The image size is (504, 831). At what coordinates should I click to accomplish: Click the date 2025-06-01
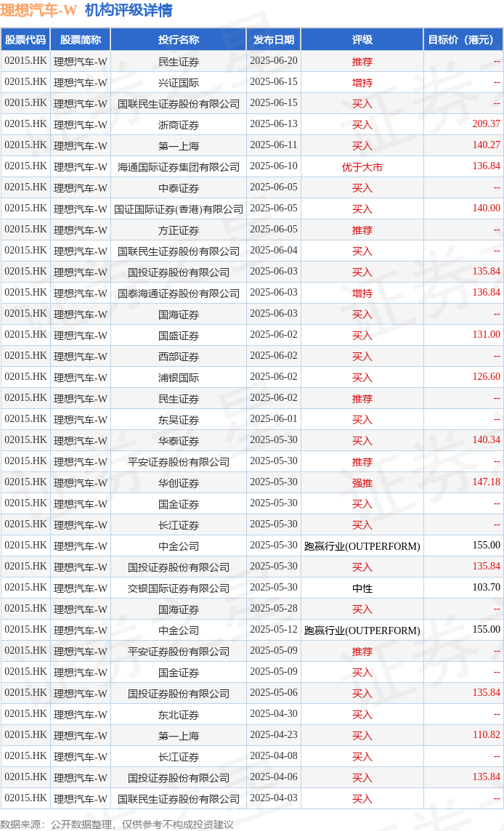tap(274, 418)
